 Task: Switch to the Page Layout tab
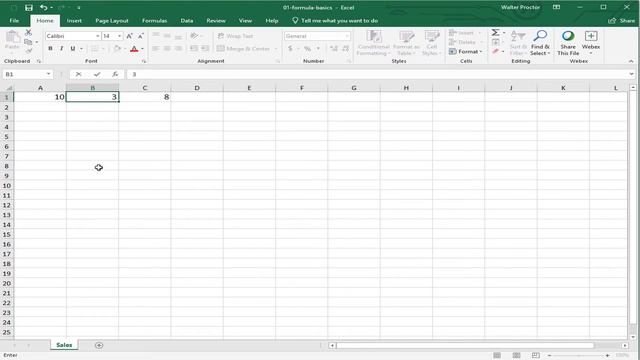[x=111, y=20]
